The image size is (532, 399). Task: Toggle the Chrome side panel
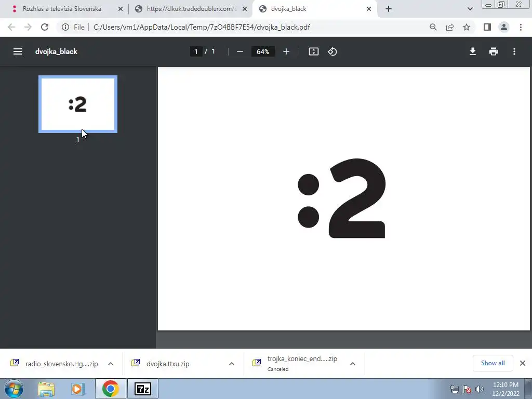487,27
